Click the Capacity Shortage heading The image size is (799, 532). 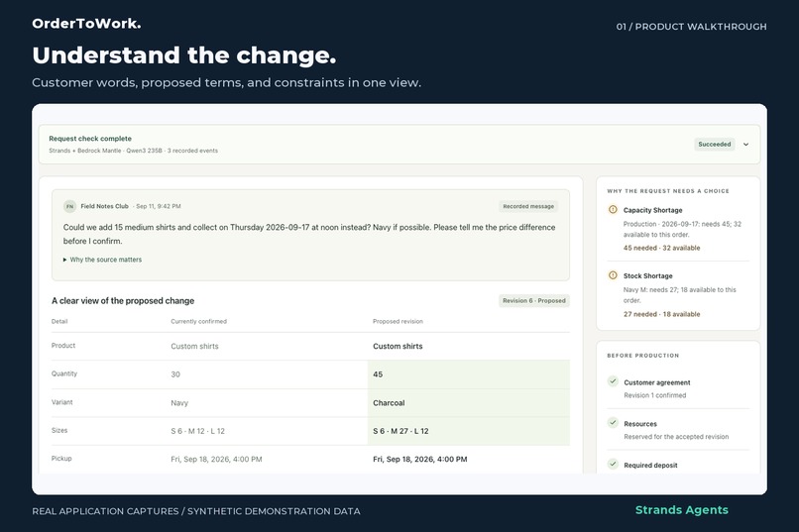click(x=652, y=210)
